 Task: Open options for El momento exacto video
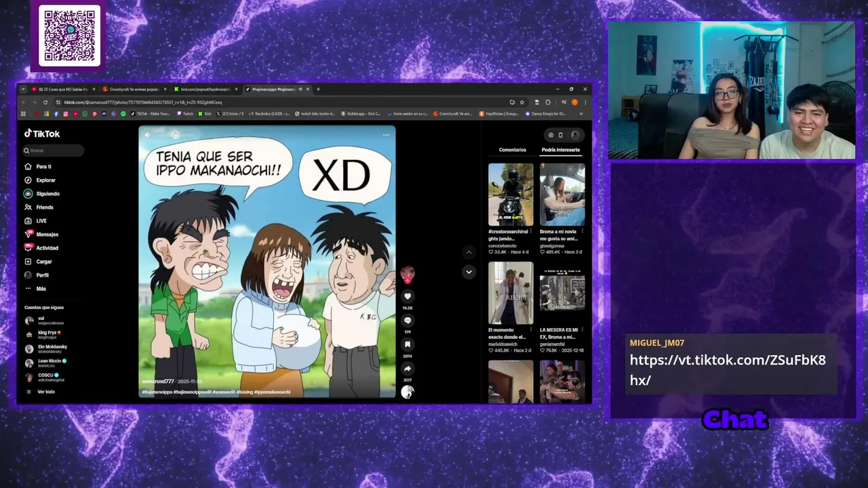tap(530, 330)
